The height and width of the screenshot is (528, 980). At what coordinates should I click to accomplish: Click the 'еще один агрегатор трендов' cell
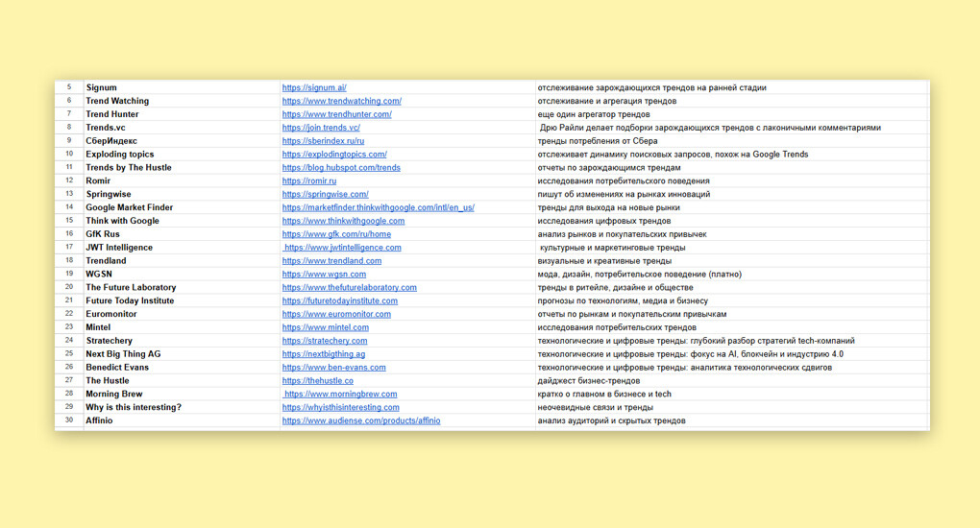pyautogui.click(x=731, y=114)
